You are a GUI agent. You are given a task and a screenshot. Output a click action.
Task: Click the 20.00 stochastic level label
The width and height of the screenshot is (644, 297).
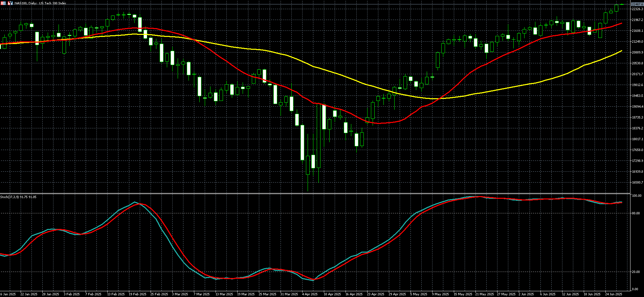[x=636, y=272]
